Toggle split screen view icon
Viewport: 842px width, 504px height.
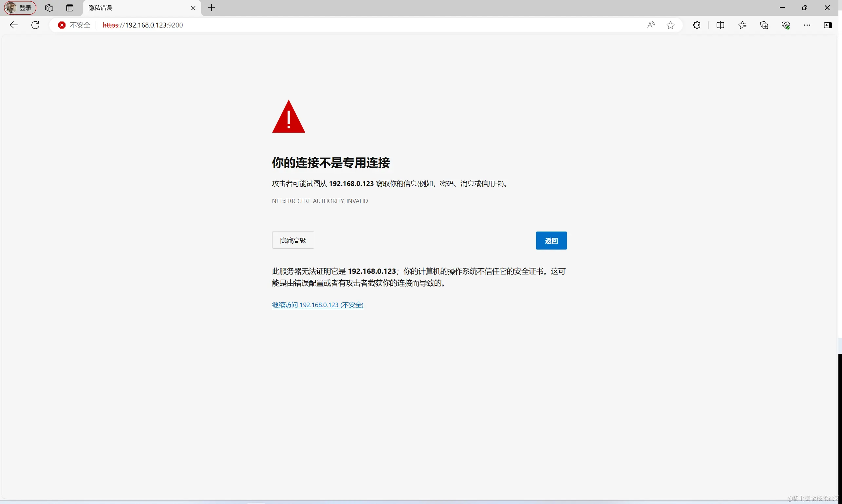[720, 25]
